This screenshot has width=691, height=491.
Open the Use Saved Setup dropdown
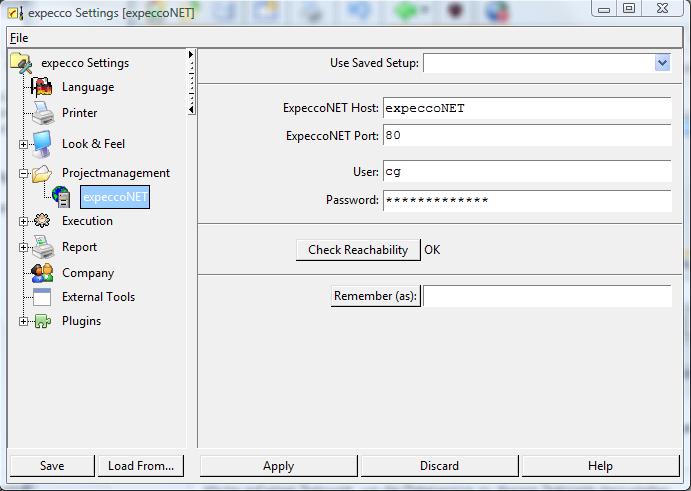coord(661,63)
